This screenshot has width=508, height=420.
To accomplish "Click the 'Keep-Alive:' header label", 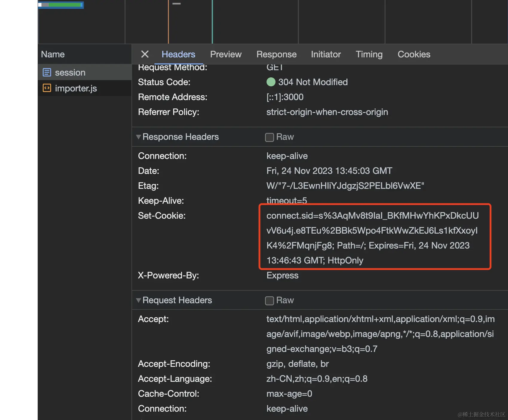I will pyautogui.click(x=161, y=200).
